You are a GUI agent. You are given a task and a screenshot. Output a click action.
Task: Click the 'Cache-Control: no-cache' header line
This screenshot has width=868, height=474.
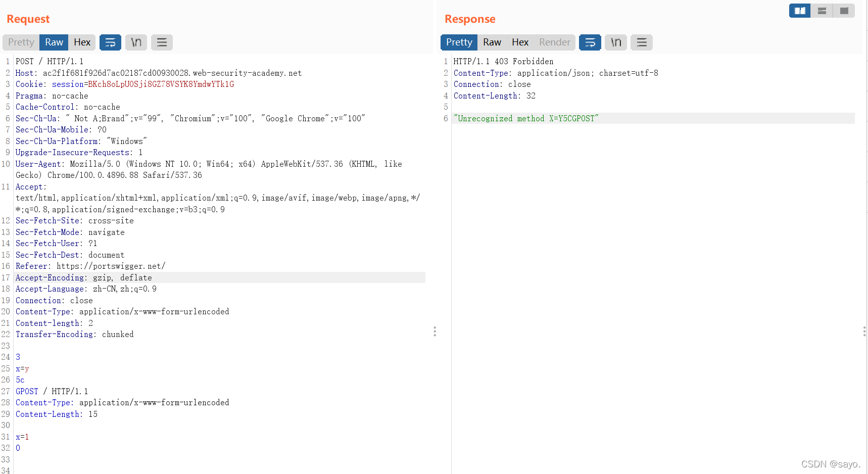coord(68,107)
